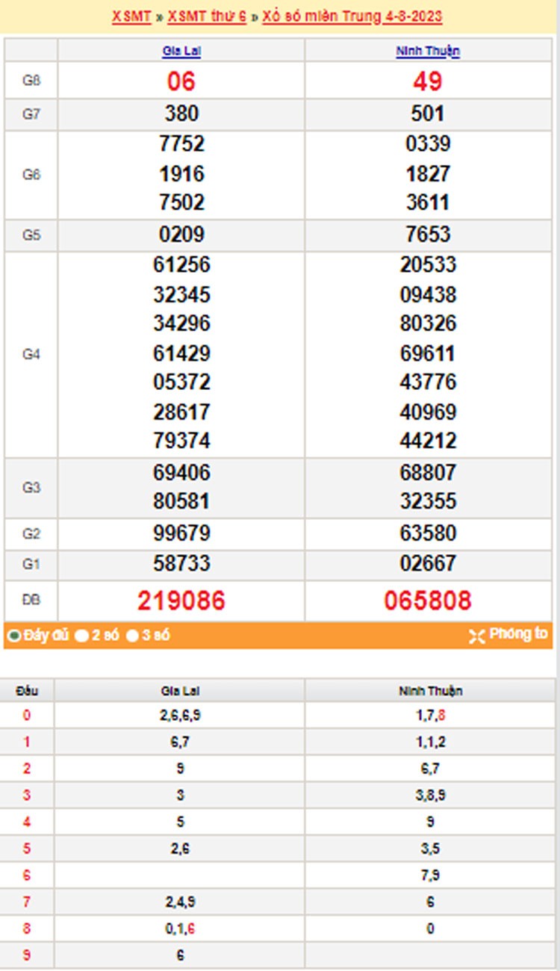Viewport: 560px width, 971px height.
Task: Click the Đầu column header
Action: pyautogui.click(x=27, y=691)
